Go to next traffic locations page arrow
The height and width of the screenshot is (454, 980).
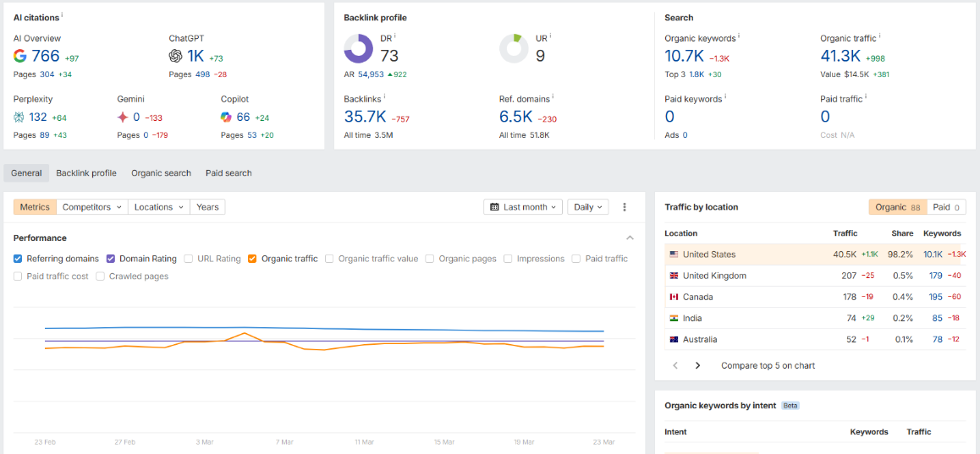[x=697, y=366]
